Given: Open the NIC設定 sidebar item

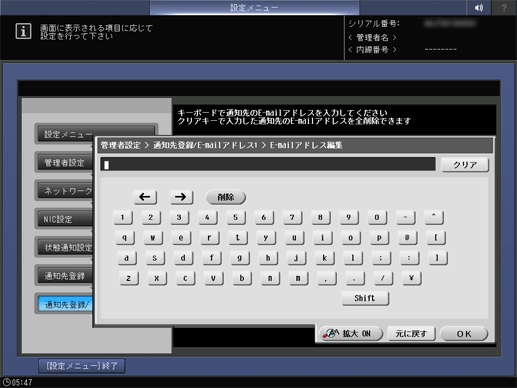Looking at the screenshot, I should click(x=65, y=219).
